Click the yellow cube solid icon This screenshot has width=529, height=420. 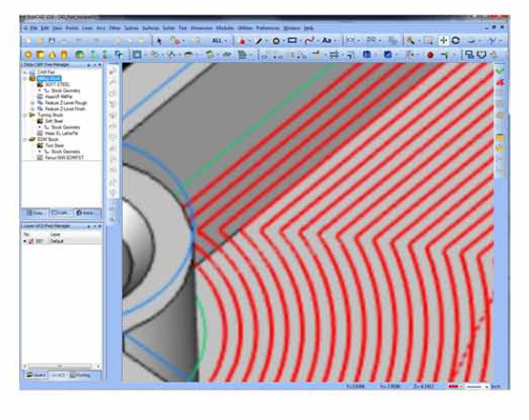pyautogui.click(x=40, y=54)
